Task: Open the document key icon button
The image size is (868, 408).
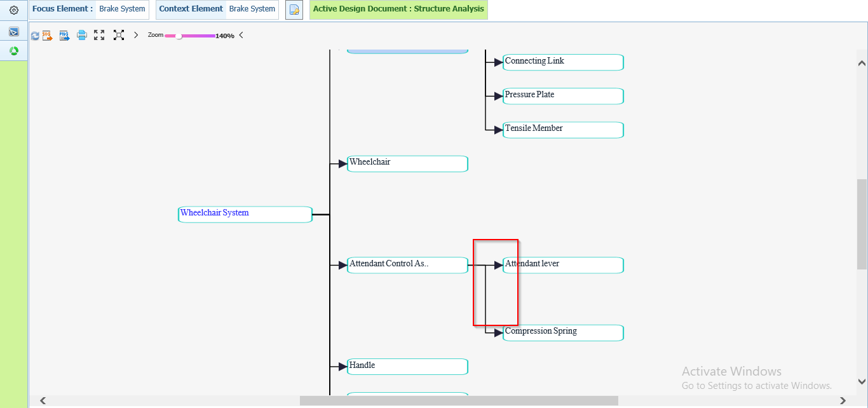Action: (x=294, y=10)
